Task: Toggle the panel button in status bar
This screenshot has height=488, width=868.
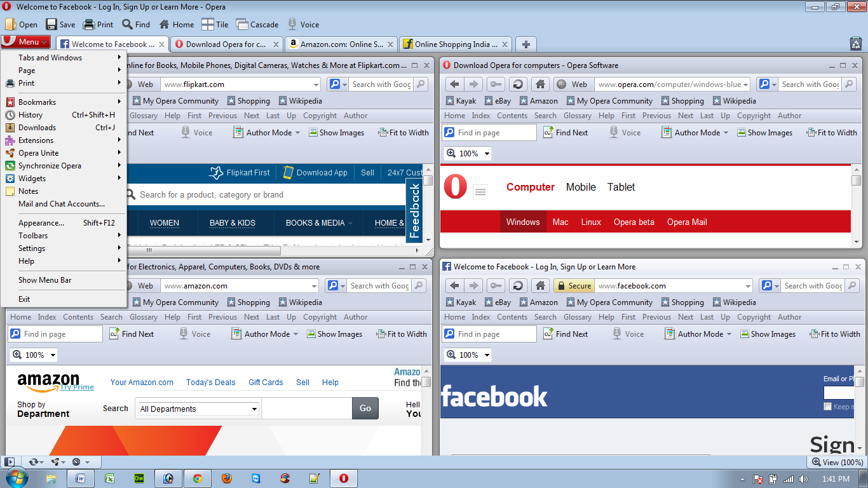Action: 9,462
